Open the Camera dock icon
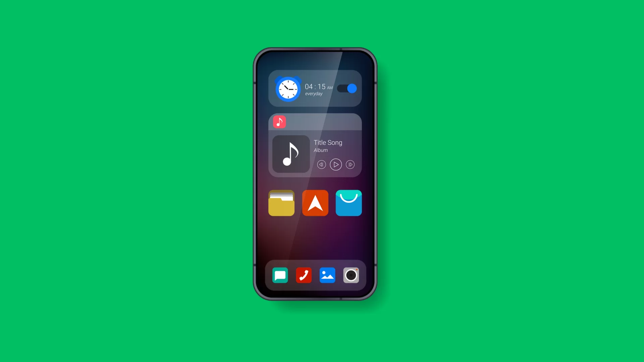This screenshot has width=644, height=362. pyautogui.click(x=351, y=276)
